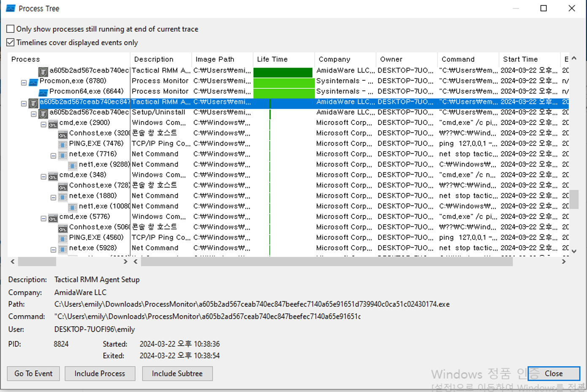Select the net1.exe (9288) row

coord(288,164)
